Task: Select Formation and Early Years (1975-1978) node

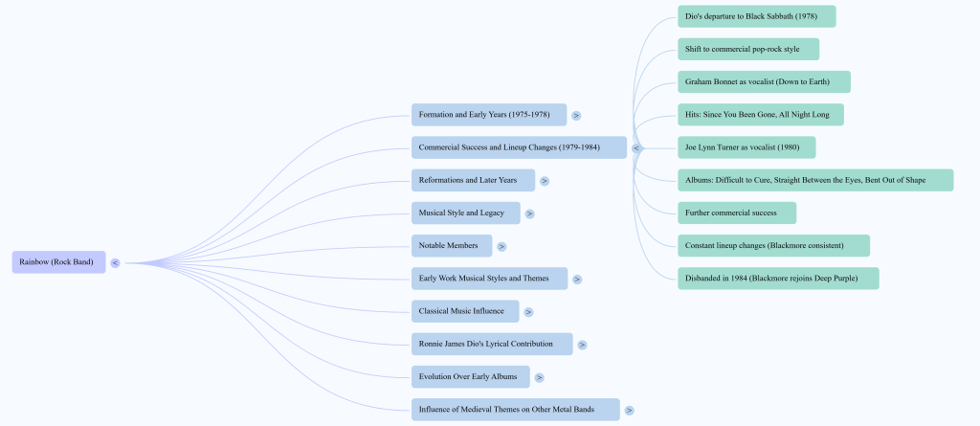Action: [489, 115]
